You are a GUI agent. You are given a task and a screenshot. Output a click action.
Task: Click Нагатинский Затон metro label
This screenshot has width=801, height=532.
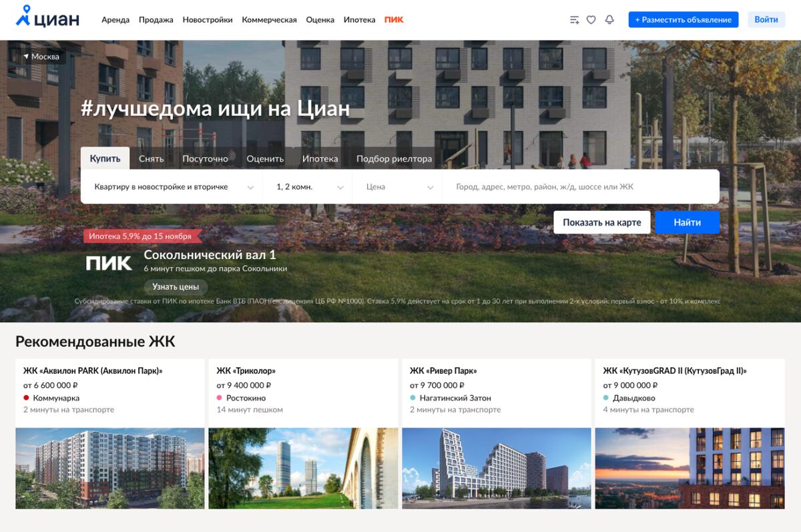coord(455,398)
